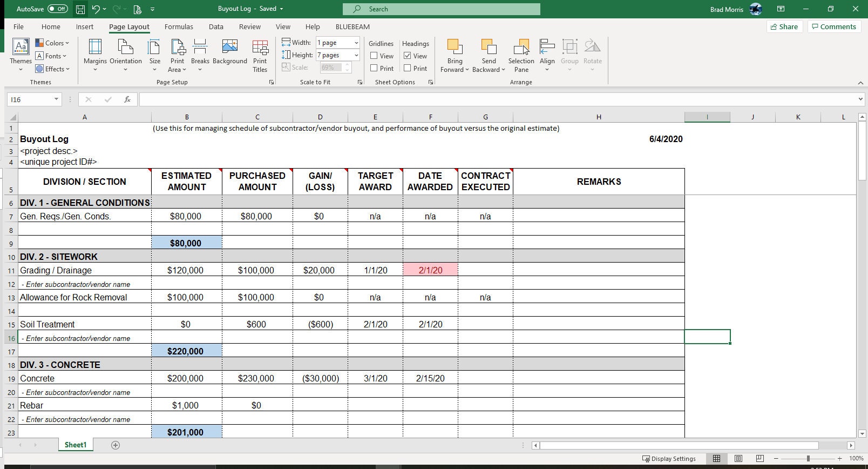
Task: Click the Zoom Out minus button
Action: tap(776, 459)
